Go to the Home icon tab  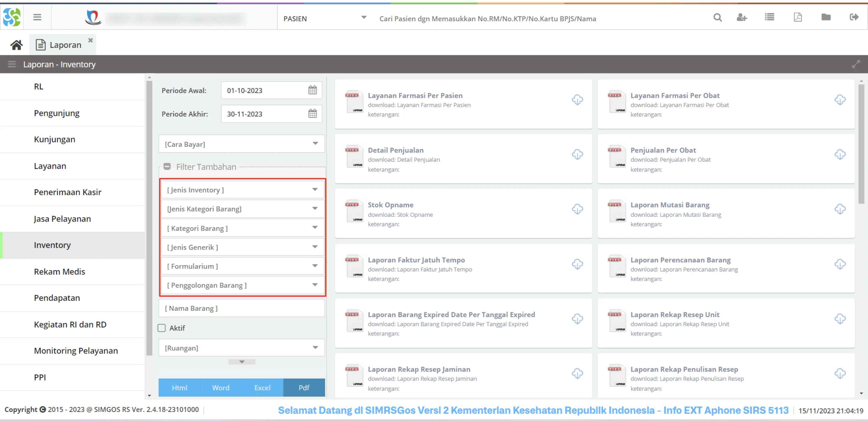[16, 45]
